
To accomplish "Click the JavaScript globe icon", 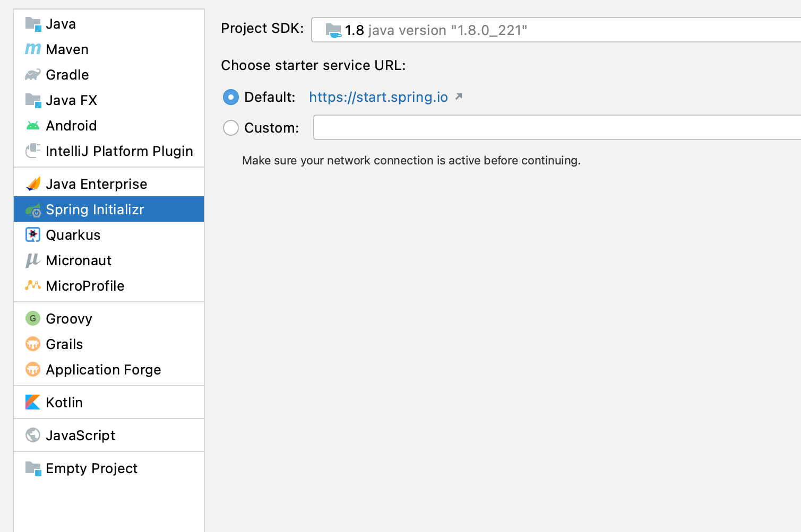I will [33, 435].
